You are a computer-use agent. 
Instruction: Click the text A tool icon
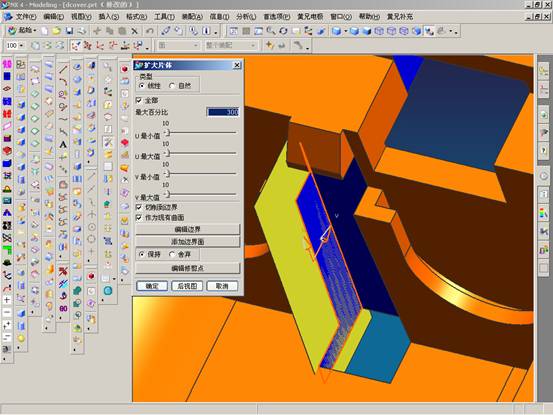63,144
